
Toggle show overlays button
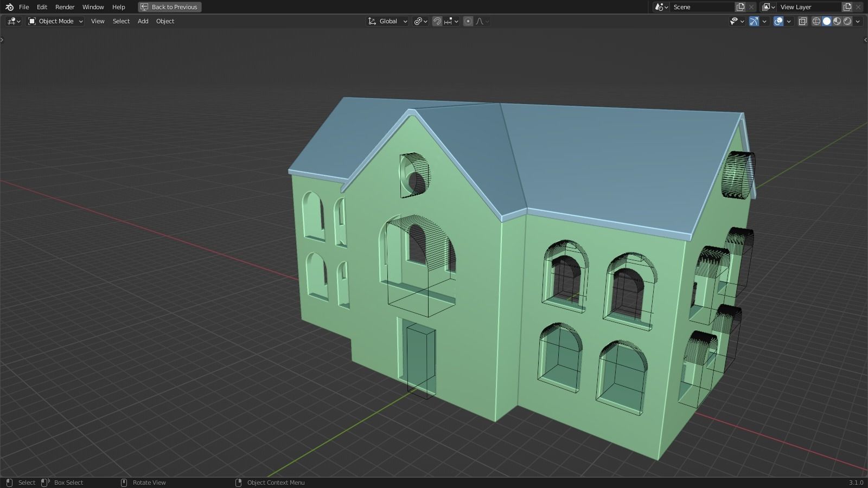pos(778,21)
